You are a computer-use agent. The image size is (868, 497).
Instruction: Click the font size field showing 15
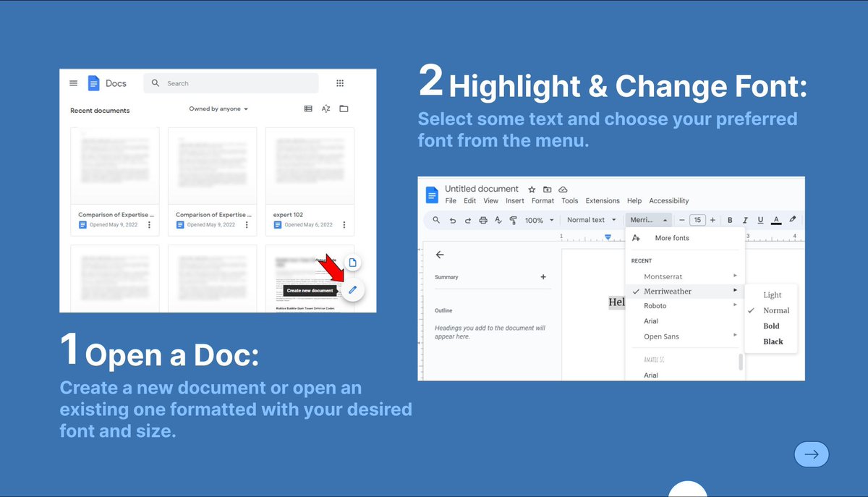[x=697, y=220]
